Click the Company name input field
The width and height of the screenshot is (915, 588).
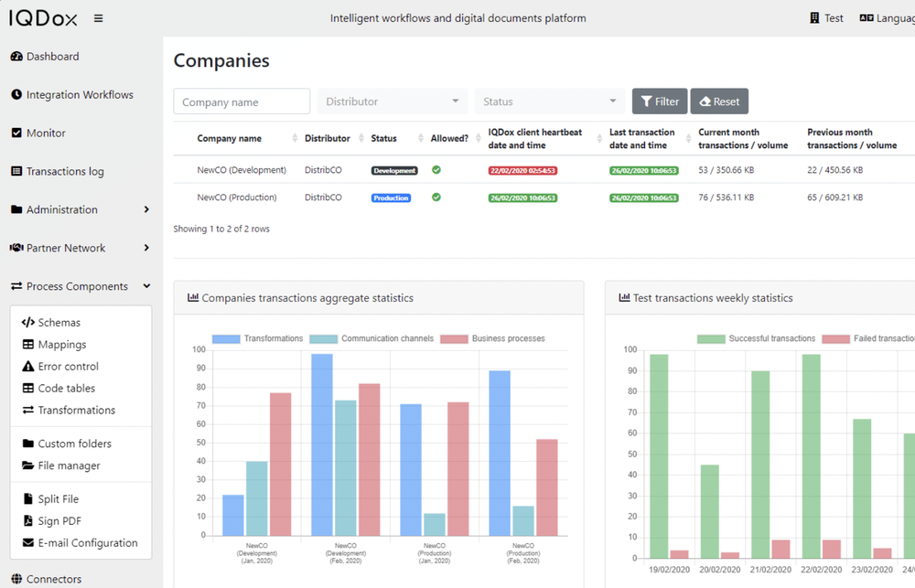pos(241,101)
